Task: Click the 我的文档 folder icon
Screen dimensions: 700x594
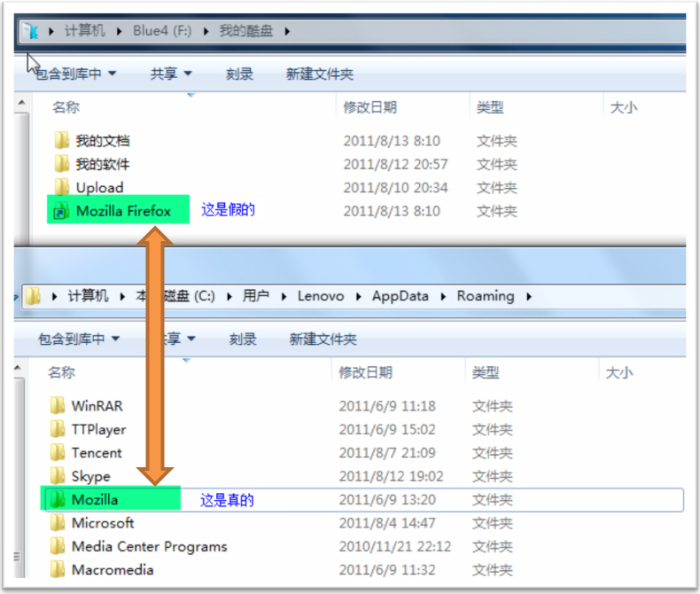Action: [61, 140]
